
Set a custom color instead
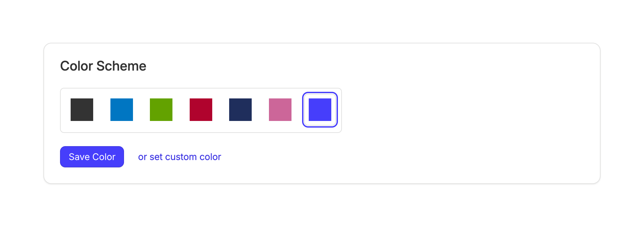click(x=179, y=157)
